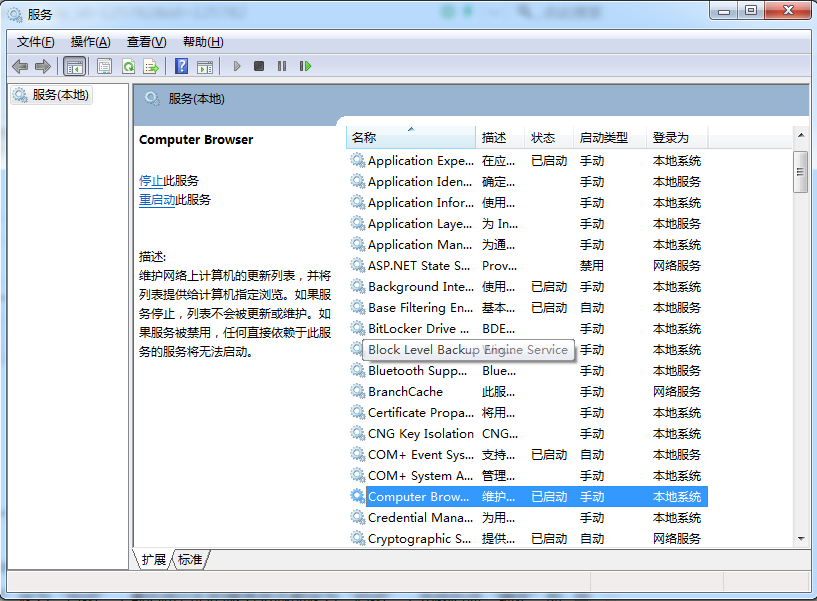
Task: Click the Back navigation arrow
Action: point(20,66)
